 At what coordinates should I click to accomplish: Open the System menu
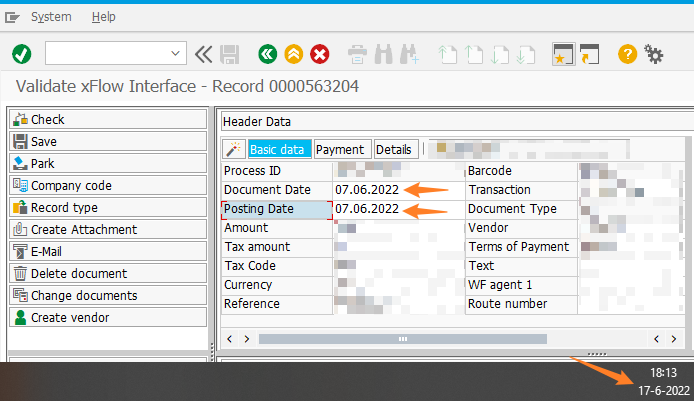pyautogui.click(x=51, y=17)
